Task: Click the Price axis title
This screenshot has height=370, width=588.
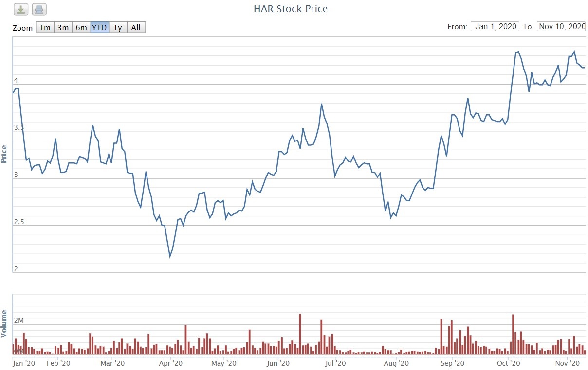Action: pyautogui.click(x=4, y=154)
